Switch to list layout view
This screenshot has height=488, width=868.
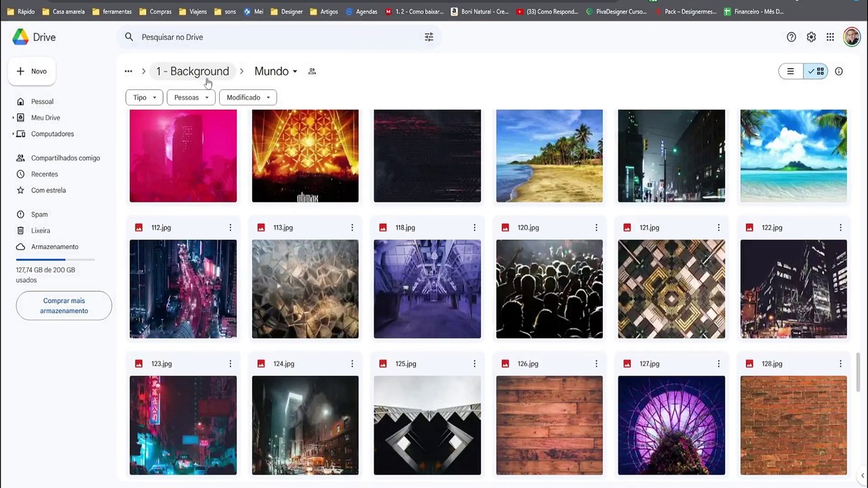pos(791,71)
